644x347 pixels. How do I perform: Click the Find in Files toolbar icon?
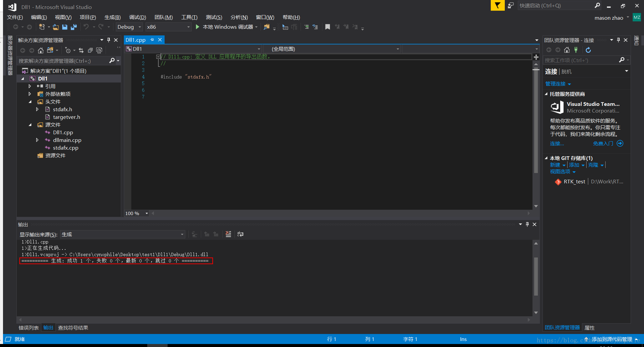pyautogui.click(x=266, y=27)
